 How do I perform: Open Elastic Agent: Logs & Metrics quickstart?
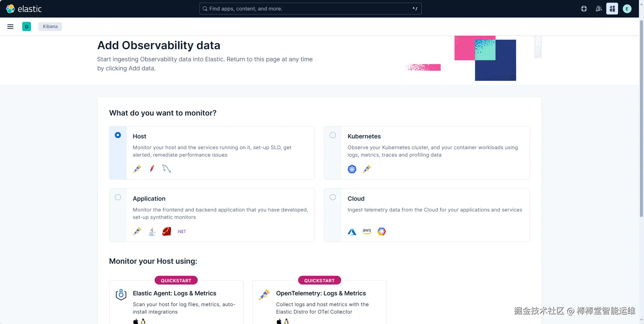(174, 293)
